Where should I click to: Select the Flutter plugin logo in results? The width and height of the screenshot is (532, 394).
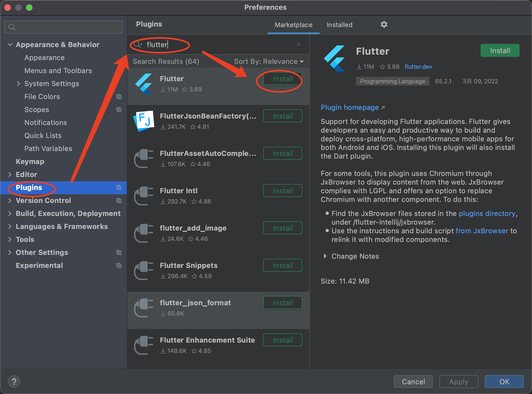(144, 84)
